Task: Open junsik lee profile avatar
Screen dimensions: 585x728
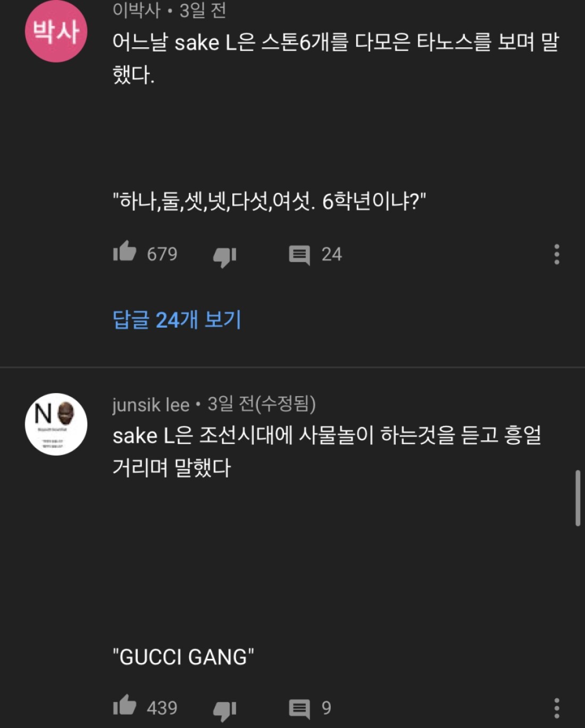Action: (x=56, y=424)
